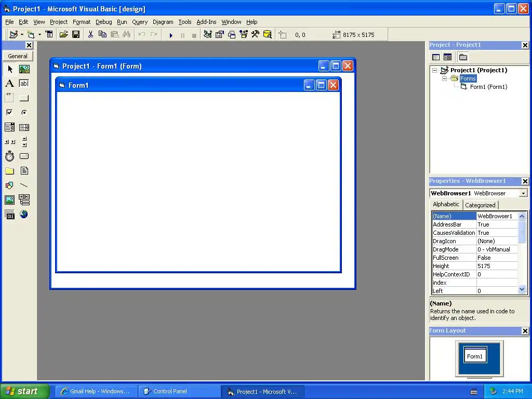Click the General toolbox tab button
The image size is (532, 399).
coord(18,56)
